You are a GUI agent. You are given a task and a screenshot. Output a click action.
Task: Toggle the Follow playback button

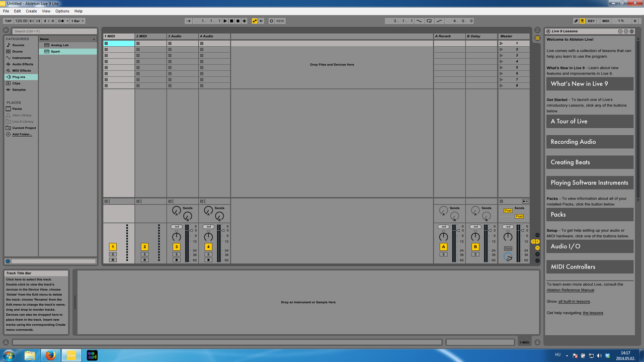pos(189,21)
